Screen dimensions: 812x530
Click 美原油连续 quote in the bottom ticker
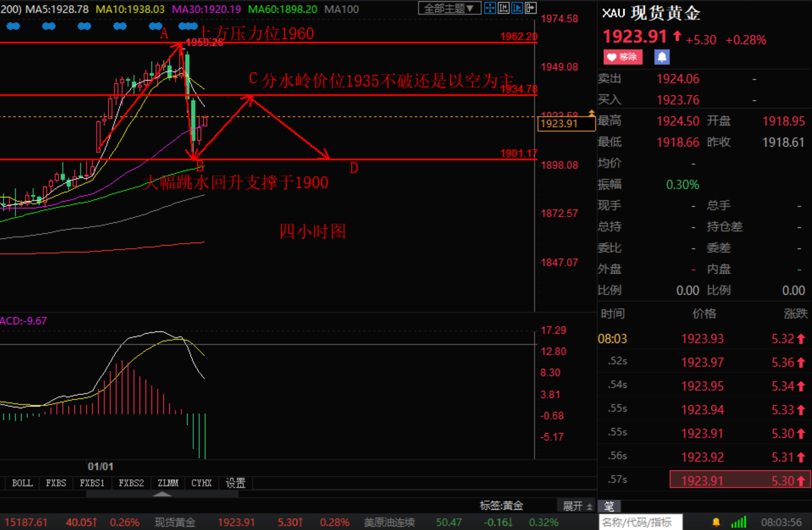(x=388, y=522)
